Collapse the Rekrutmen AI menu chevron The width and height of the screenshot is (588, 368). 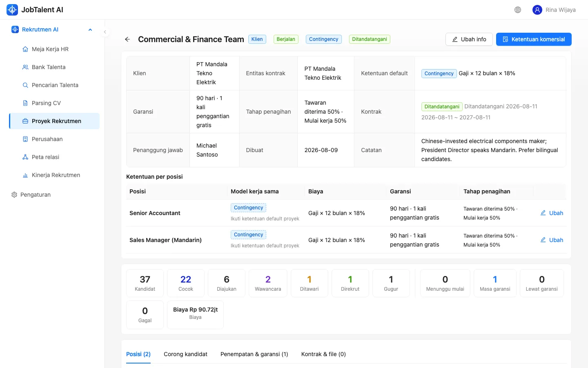click(90, 29)
